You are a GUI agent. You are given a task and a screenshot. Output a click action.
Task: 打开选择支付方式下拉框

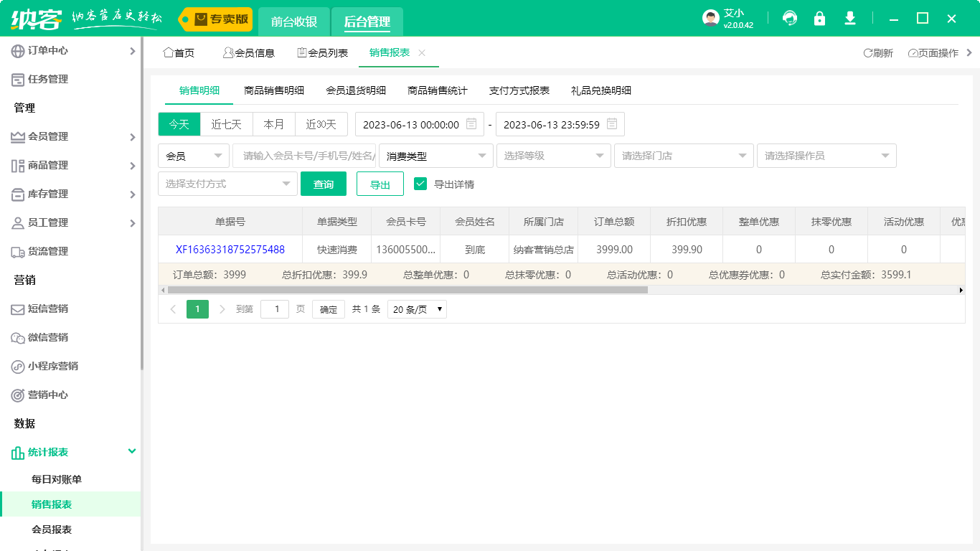[227, 183]
